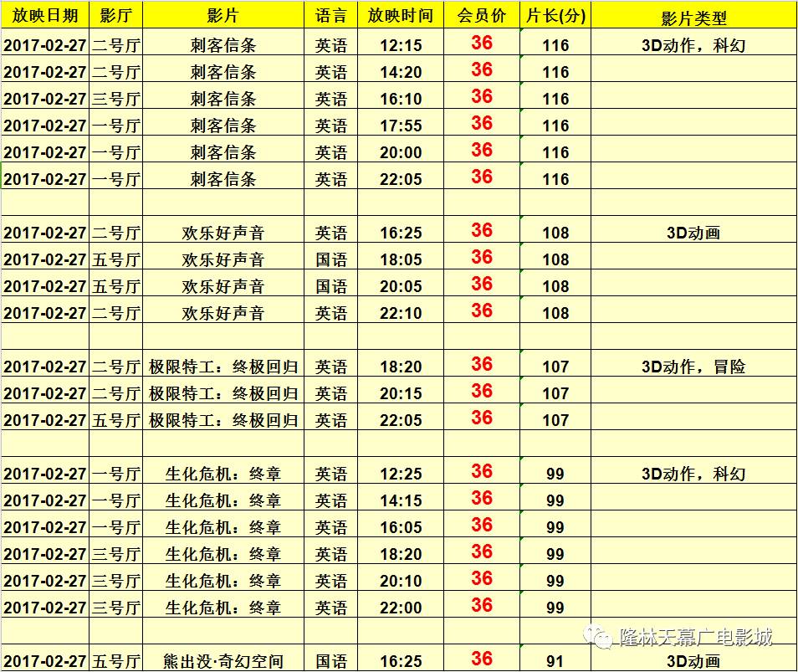The height and width of the screenshot is (672, 798).
Task: Click the 放映日期 column header
Action: [x=45, y=15]
